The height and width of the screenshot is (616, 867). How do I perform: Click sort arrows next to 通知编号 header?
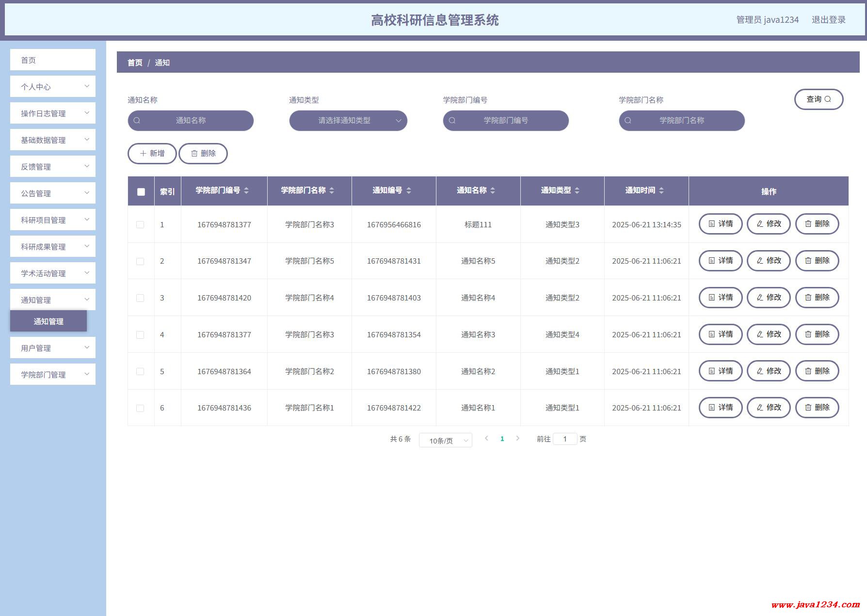coord(409,190)
